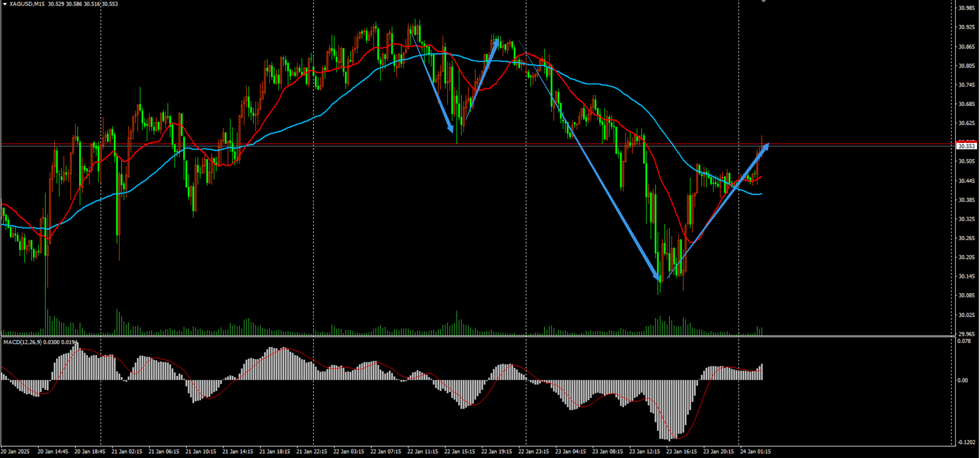Click the 30.985 price axis label

966,8
